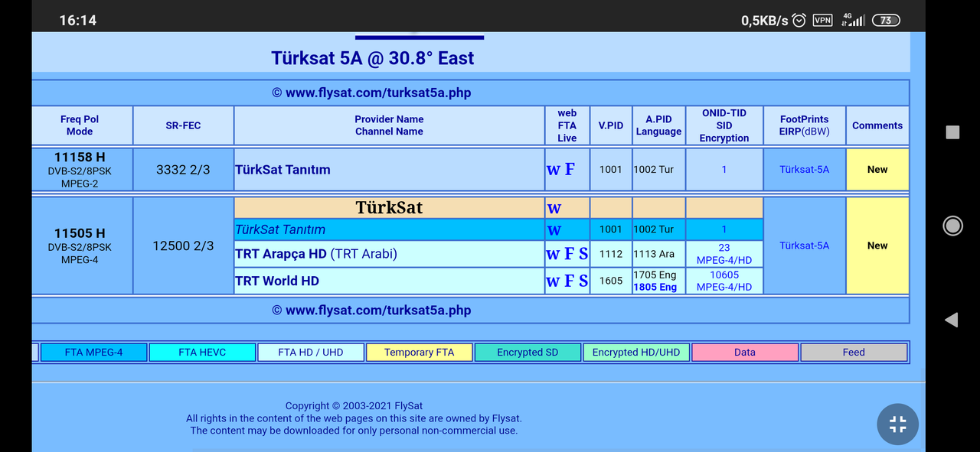Click Provider Name Channel Name header
The height and width of the screenshot is (452, 980).
click(389, 125)
